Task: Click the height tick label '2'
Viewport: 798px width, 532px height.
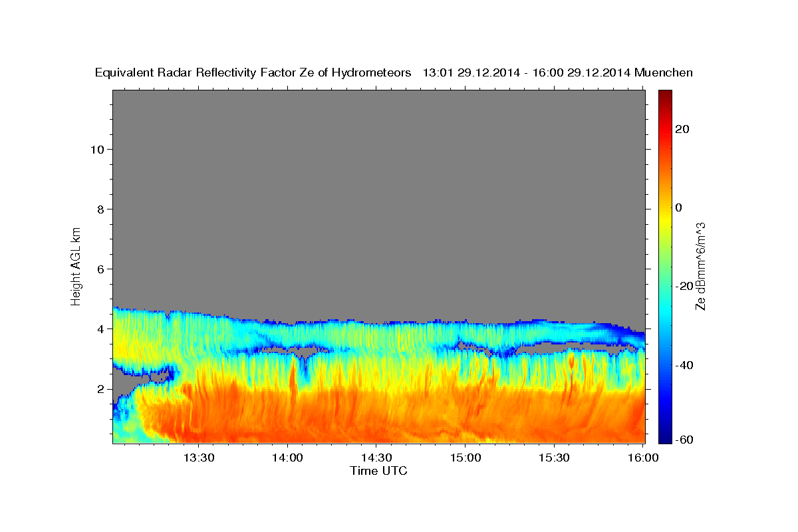Action: 99,388
